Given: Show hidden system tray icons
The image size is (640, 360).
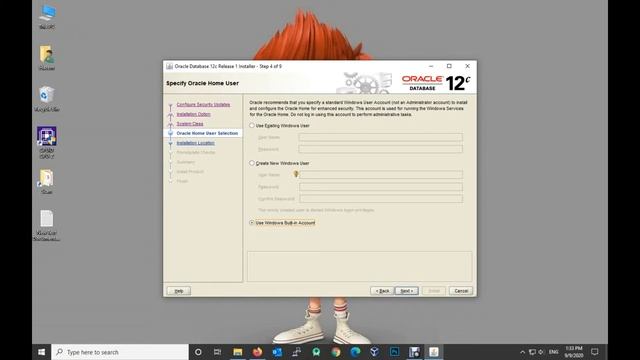Looking at the screenshot, I should [522, 352].
